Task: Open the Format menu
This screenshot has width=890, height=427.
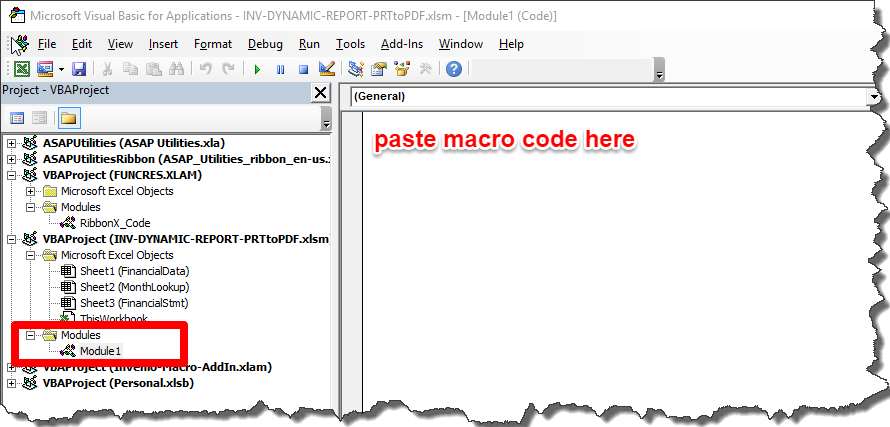Action: 213,44
